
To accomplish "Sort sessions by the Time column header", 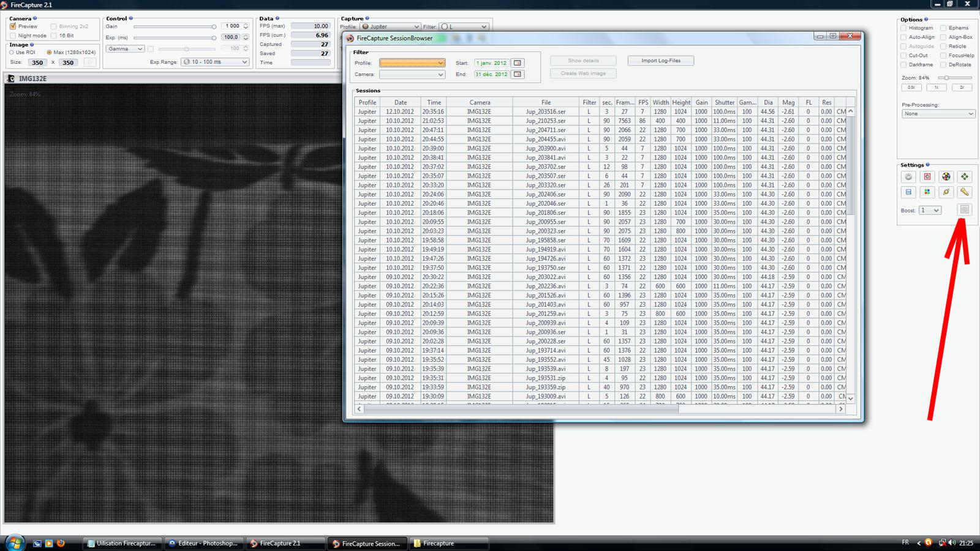I will (x=434, y=102).
